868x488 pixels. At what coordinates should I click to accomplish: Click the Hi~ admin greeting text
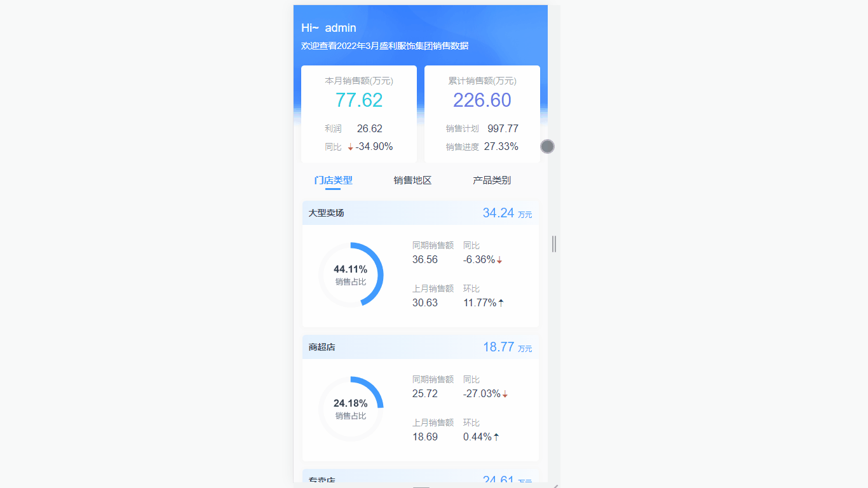328,28
